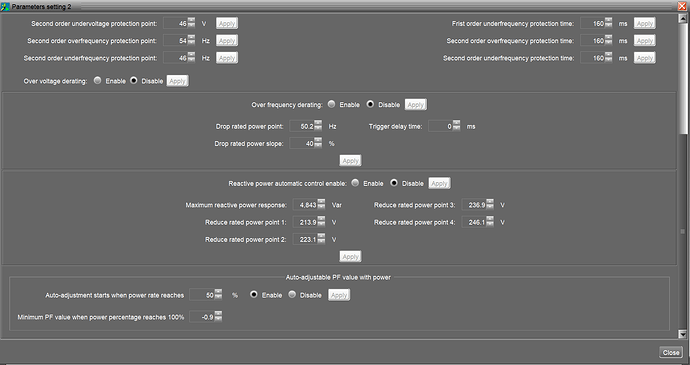Click Maximum reactive power response stepper
690x365 pixels.
(321, 205)
